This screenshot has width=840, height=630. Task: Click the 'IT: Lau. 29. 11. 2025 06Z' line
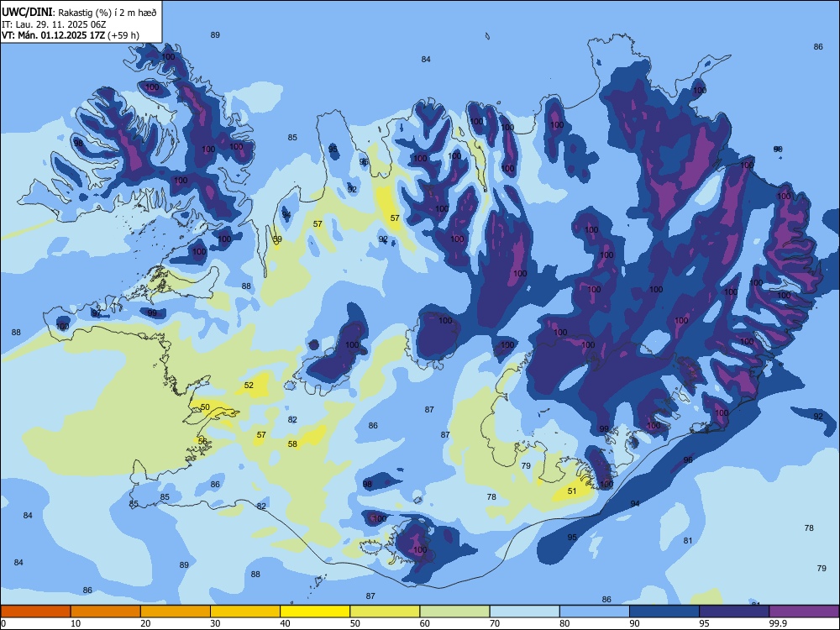tap(54, 24)
